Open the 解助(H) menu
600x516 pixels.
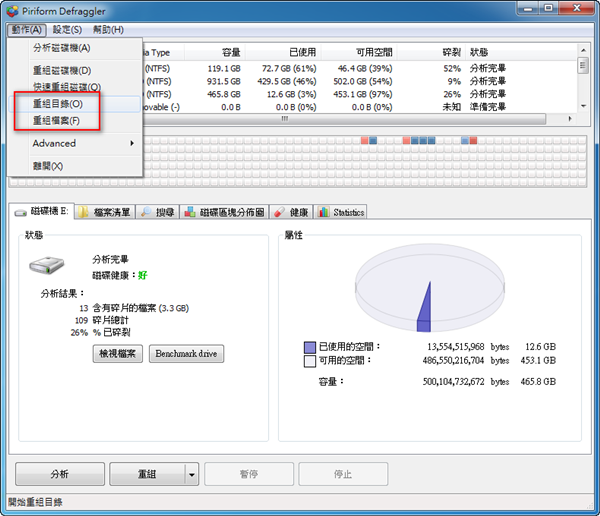pyautogui.click(x=108, y=29)
